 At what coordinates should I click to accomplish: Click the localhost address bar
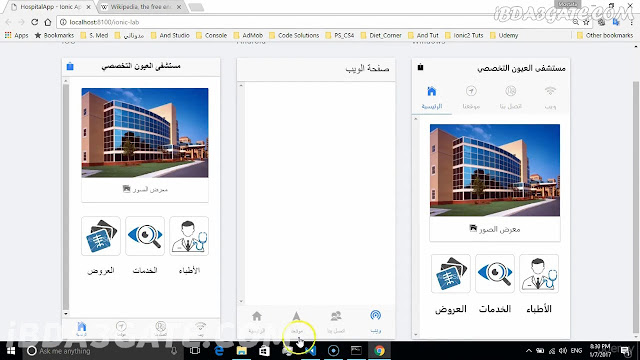pyautogui.click(x=314, y=22)
